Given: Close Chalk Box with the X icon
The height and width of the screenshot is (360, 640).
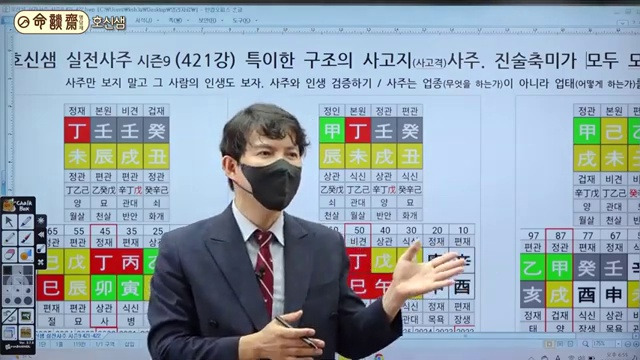Looking at the screenshot, I should pos(40,262).
